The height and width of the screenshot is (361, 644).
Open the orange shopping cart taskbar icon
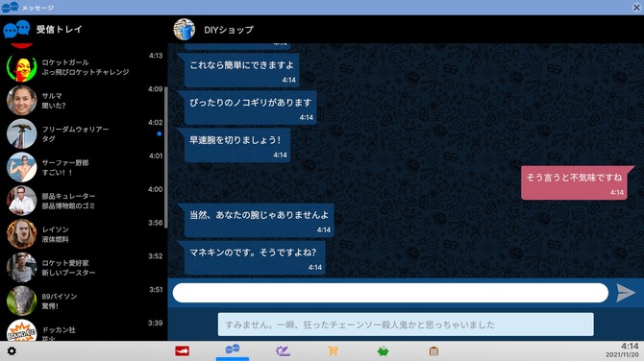coord(333,351)
